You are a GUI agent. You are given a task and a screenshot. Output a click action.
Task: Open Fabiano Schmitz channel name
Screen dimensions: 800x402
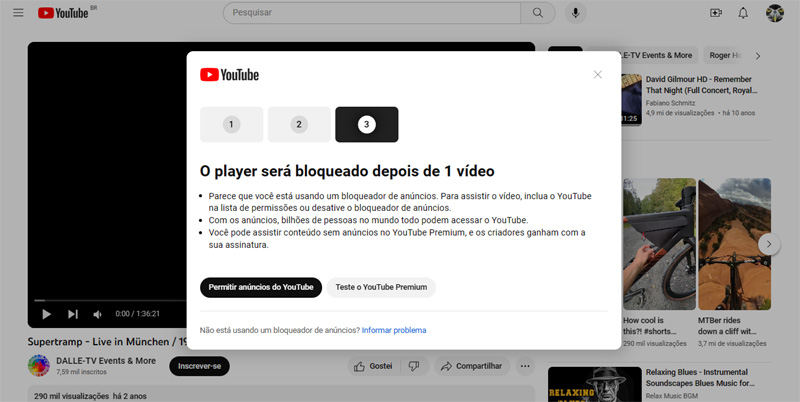tap(670, 103)
